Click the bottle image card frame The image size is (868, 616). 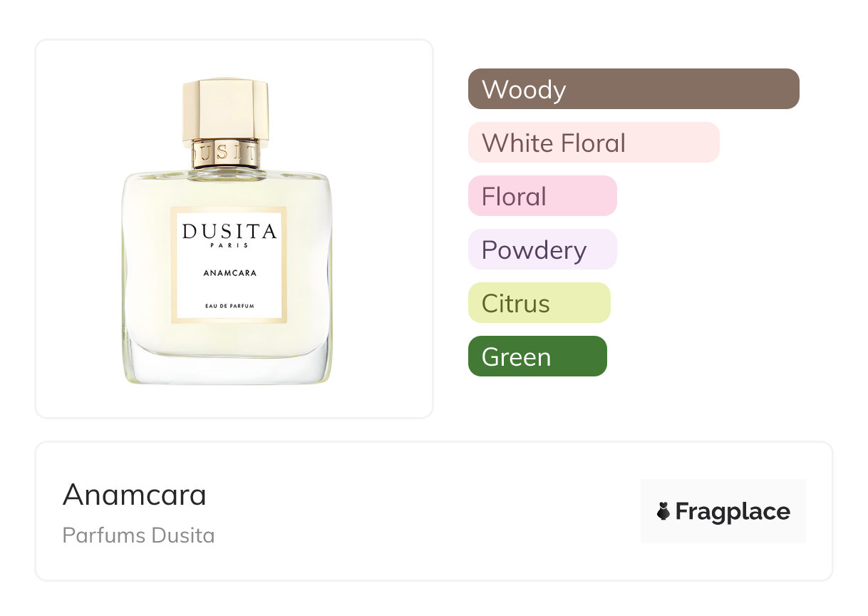[x=234, y=229]
